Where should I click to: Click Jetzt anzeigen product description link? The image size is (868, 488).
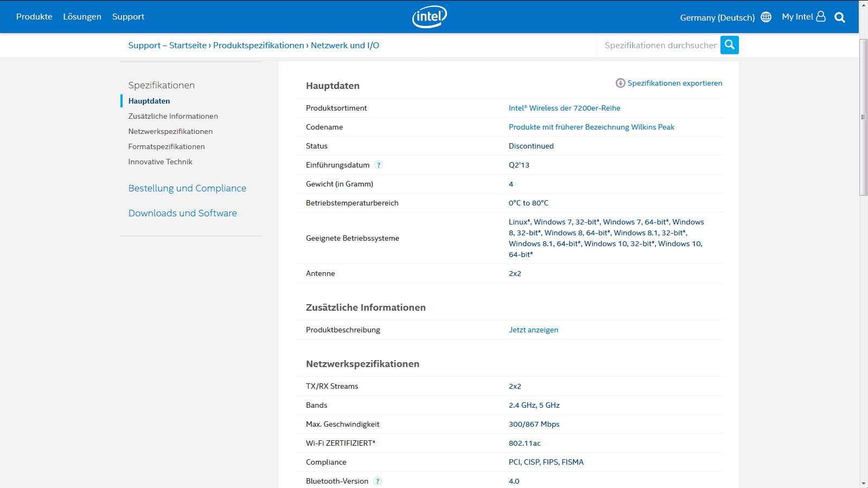coord(533,330)
